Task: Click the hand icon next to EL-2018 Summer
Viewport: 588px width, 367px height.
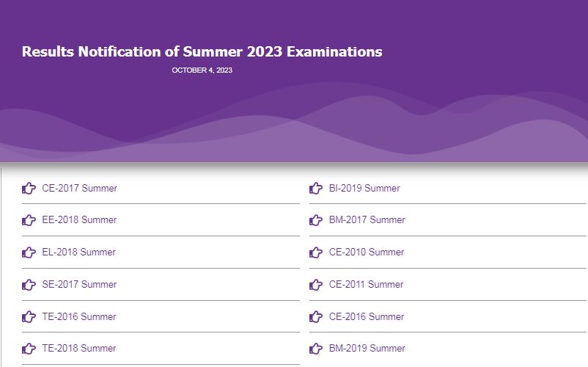Action: click(29, 252)
